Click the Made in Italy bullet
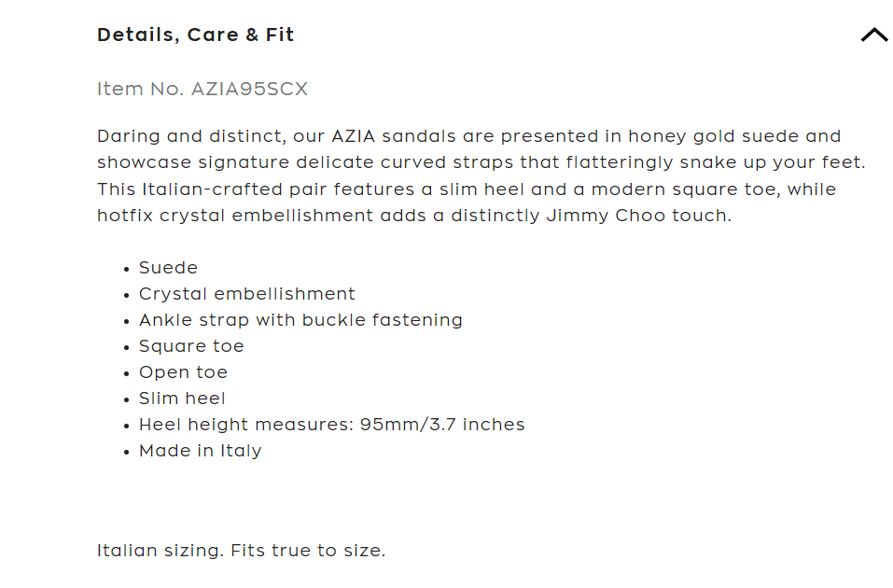Image resolution: width=893 pixels, height=588 pixels. [200, 451]
